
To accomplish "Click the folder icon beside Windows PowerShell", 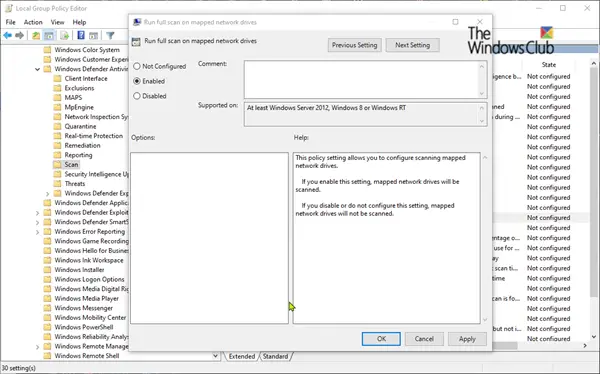I will (47, 327).
